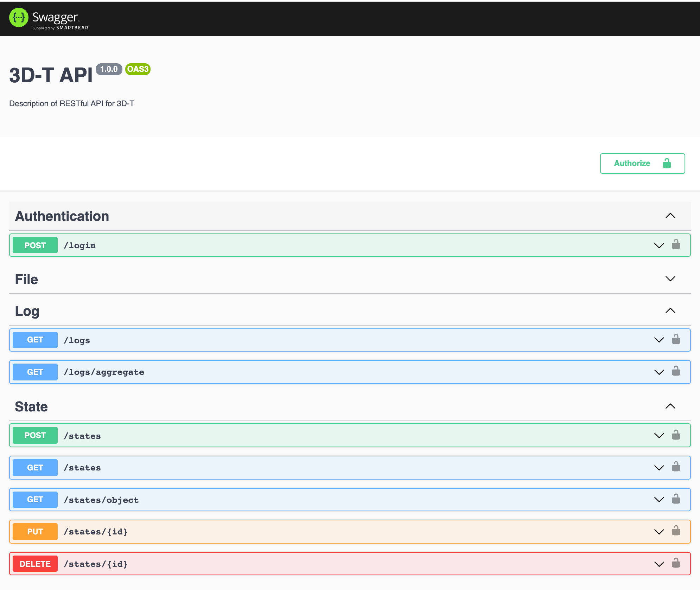Expand the File section chevron
700x590 pixels.
coord(670,279)
